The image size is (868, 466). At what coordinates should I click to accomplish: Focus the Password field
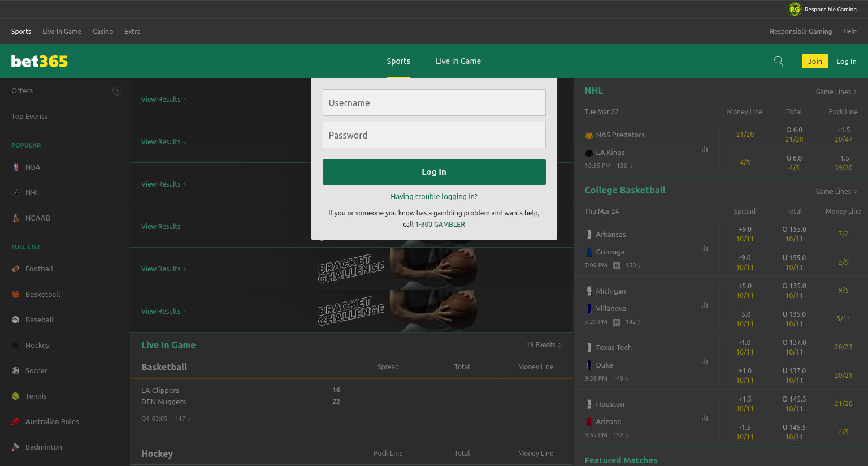(434, 135)
